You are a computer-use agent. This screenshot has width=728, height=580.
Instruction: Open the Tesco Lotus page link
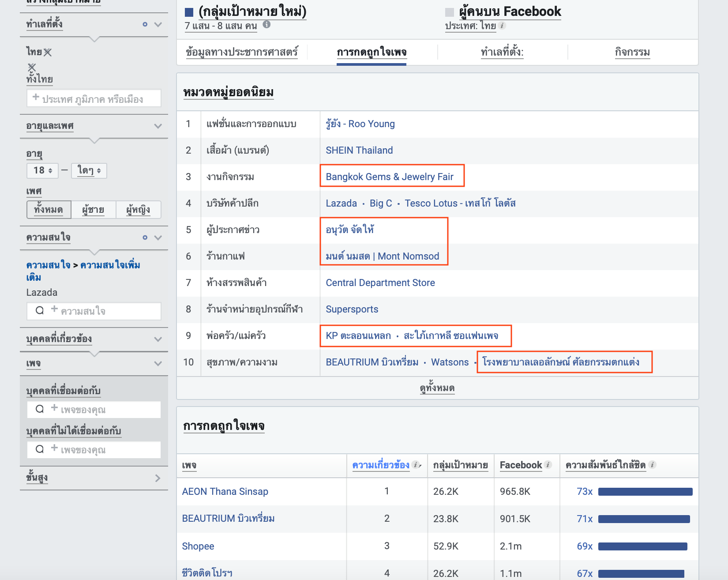tap(460, 203)
